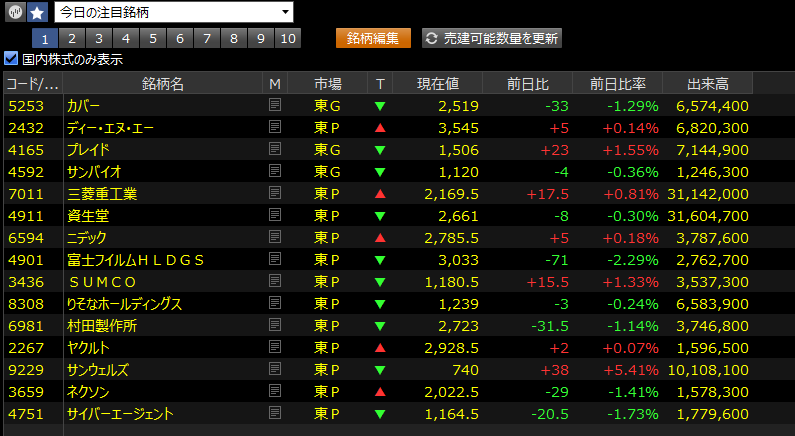This screenshot has height=436, width=795.
Task: Click -71 change for 富士フイルム
Action: coord(557,260)
